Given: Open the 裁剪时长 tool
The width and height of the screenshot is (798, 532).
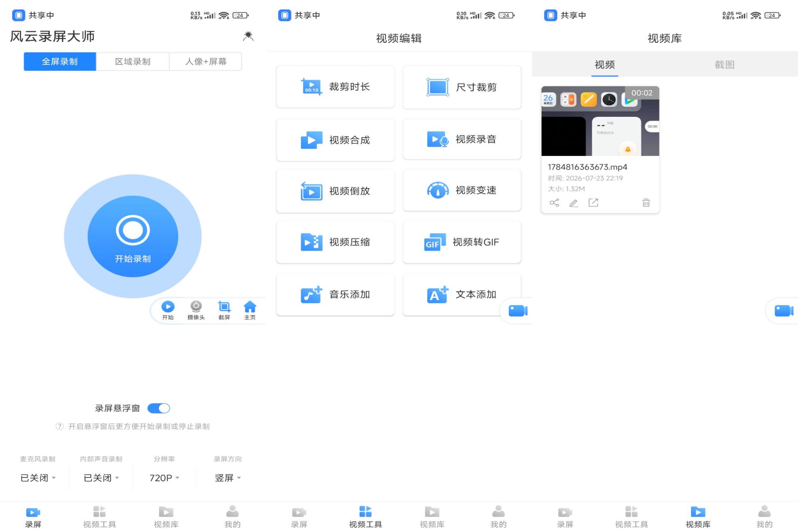Looking at the screenshot, I should [x=335, y=87].
